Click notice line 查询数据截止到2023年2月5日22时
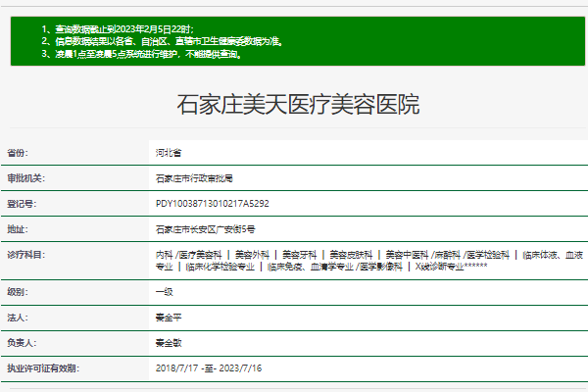The height and width of the screenshot is (392, 588). tap(118, 28)
